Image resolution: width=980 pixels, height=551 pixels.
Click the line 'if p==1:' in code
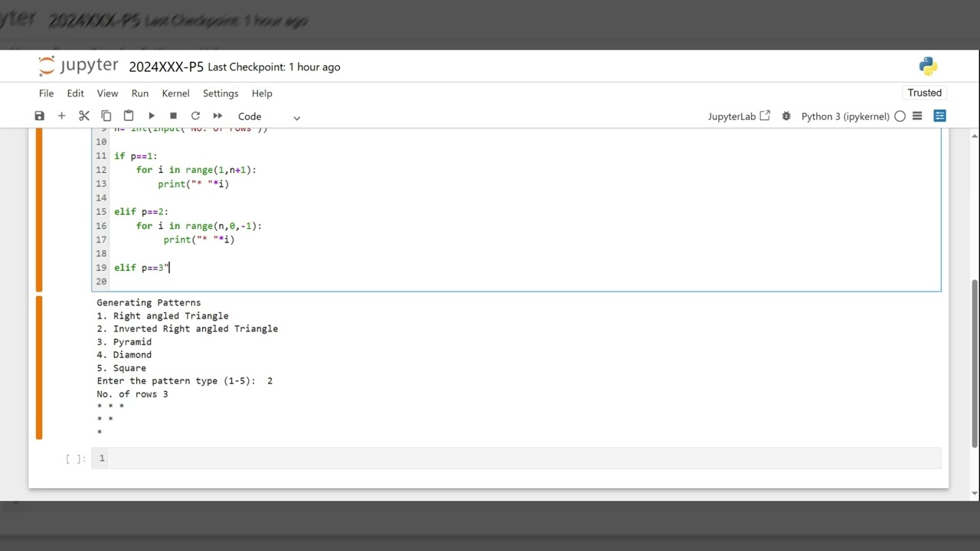point(136,156)
